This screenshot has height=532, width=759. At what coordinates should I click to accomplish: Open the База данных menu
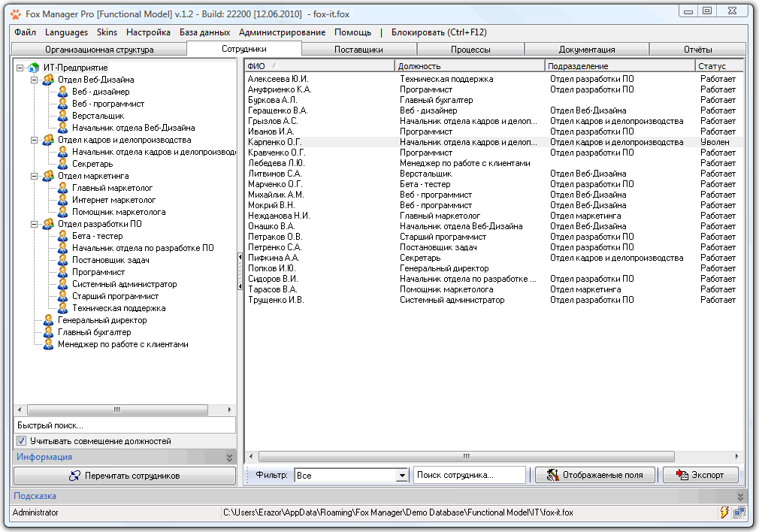[x=204, y=32]
